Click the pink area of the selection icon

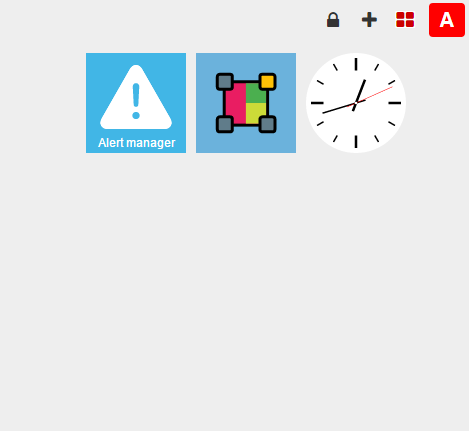[x=236, y=103]
